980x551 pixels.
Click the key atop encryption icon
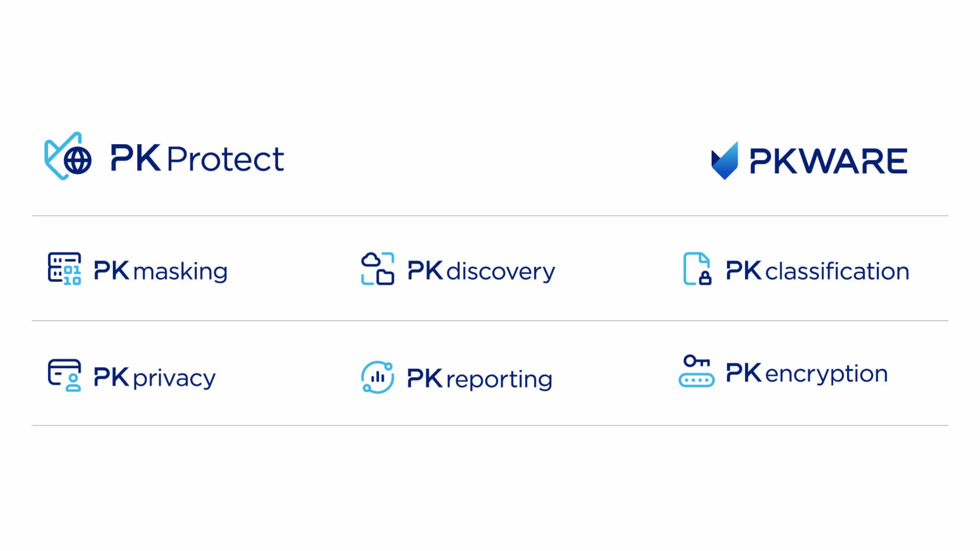[697, 361]
